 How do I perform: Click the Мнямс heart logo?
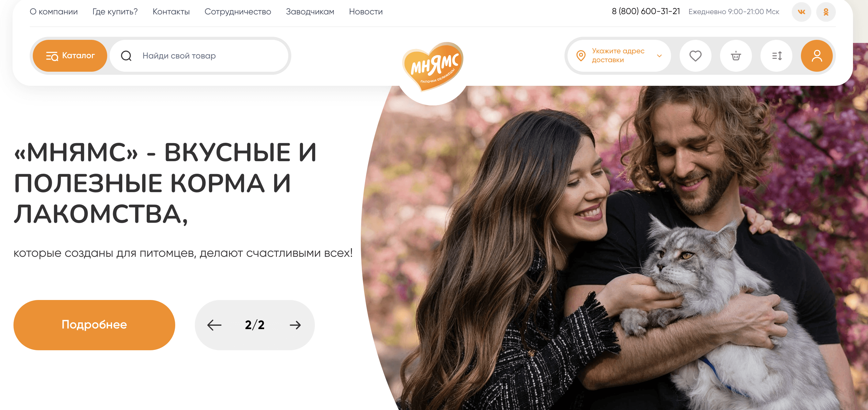pos(433,66)
